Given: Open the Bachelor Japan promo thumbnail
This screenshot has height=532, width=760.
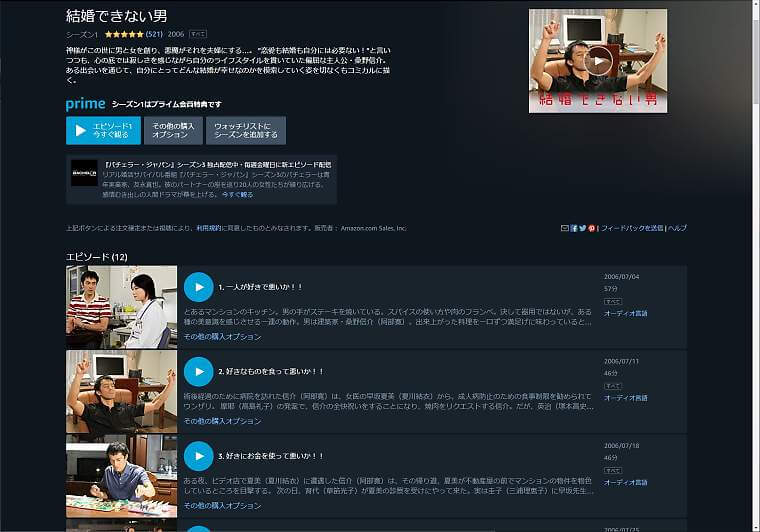Looking at the screenshot, I should coord(84,173).
